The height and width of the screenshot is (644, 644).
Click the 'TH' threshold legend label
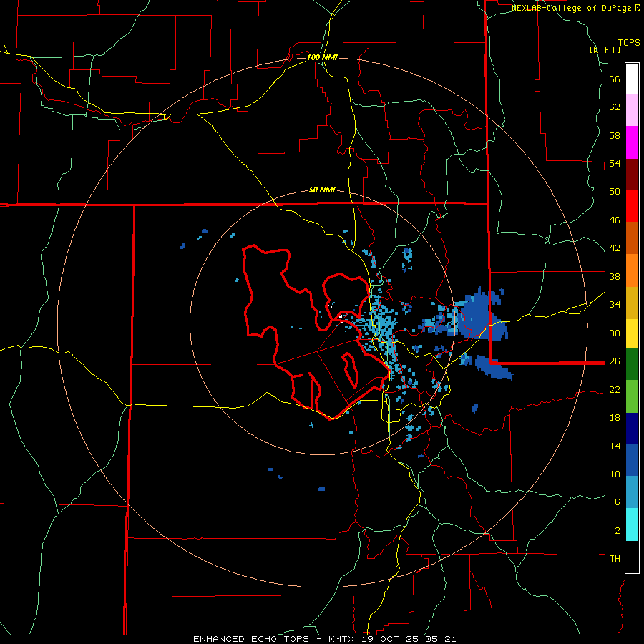pyautogui.click(x=615, y=558)
